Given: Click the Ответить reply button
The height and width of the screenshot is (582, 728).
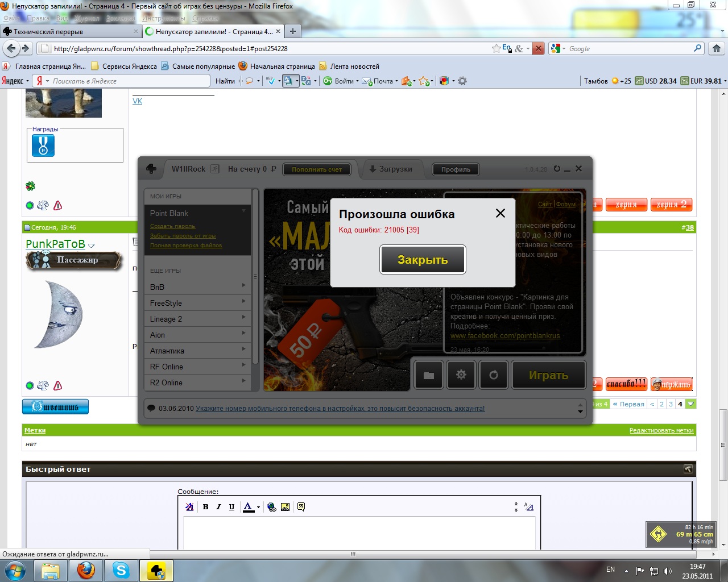Looking at the screenshot, I should click(55, 406).
